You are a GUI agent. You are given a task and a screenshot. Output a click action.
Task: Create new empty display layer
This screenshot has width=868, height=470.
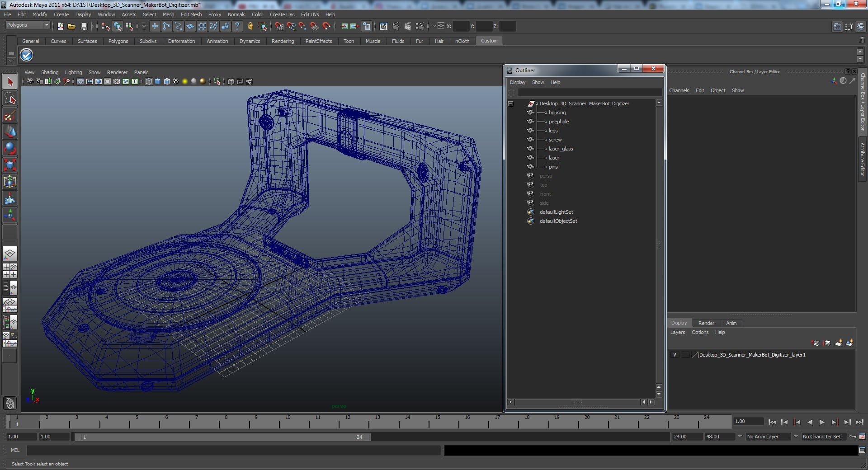[x=838, y=343]
